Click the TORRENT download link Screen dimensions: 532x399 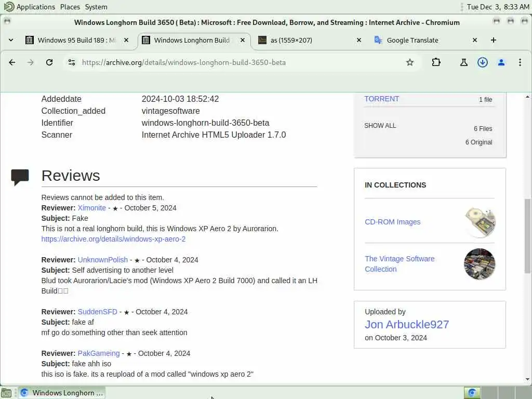click(x=382, y=99)
